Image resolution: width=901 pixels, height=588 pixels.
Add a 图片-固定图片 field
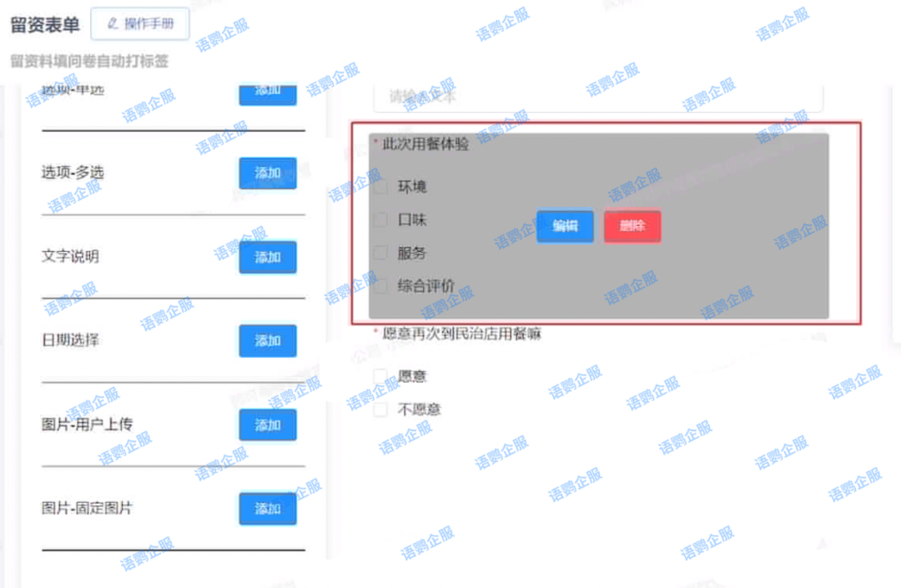(x=268, y=508)
